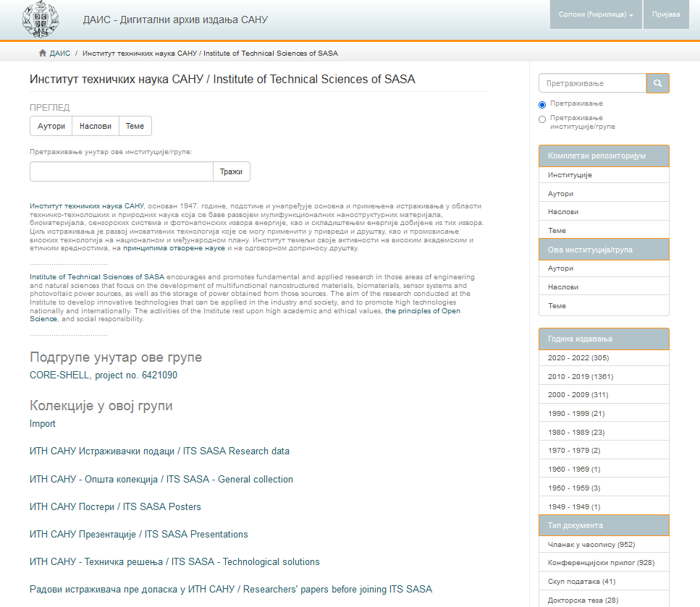Filter by Скуп података (41)
This screenshot has height=607, width=700.
(604, 582)
